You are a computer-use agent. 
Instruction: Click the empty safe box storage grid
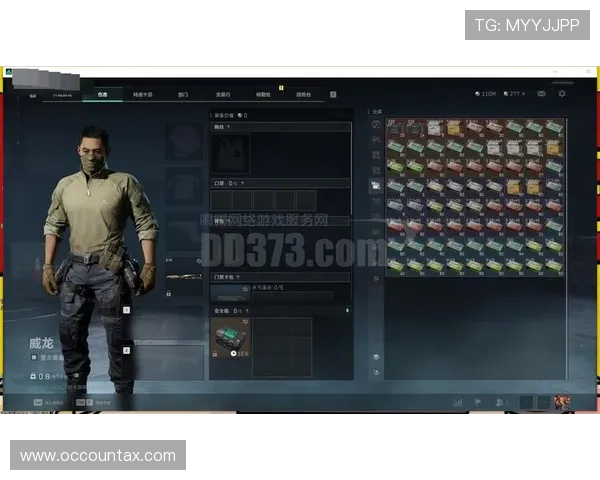(x=282, y=347)
